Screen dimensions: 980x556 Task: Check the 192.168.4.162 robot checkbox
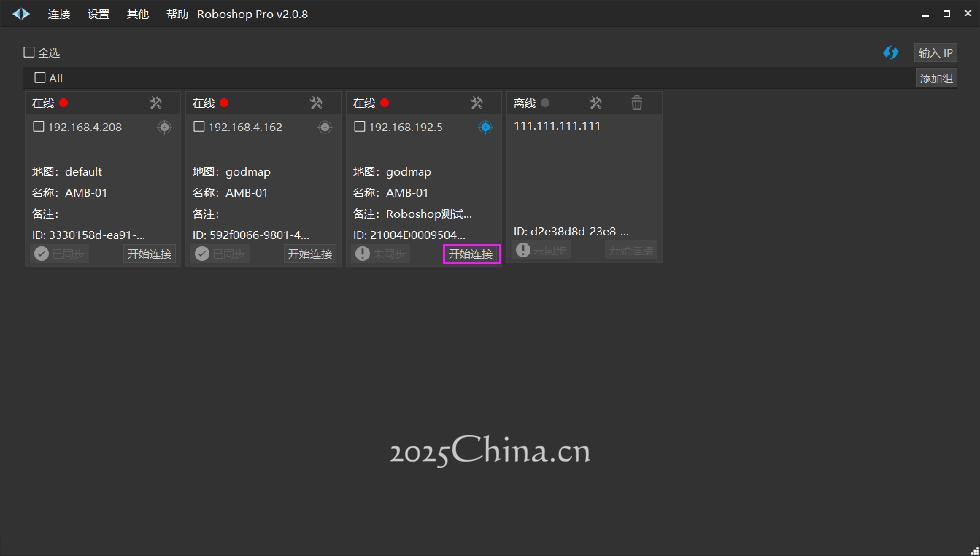pos(199,127)
